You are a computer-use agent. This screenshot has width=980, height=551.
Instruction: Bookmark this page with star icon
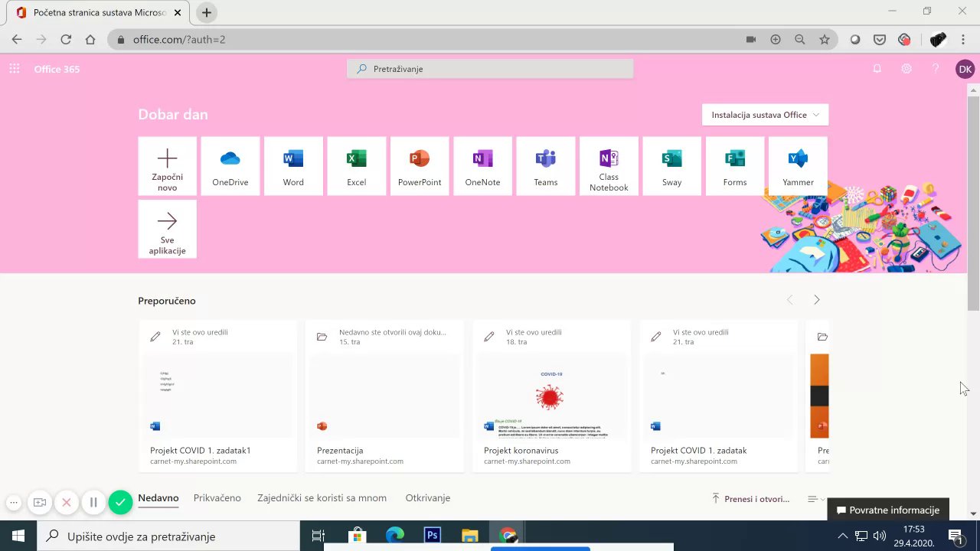tap(825, 40)
